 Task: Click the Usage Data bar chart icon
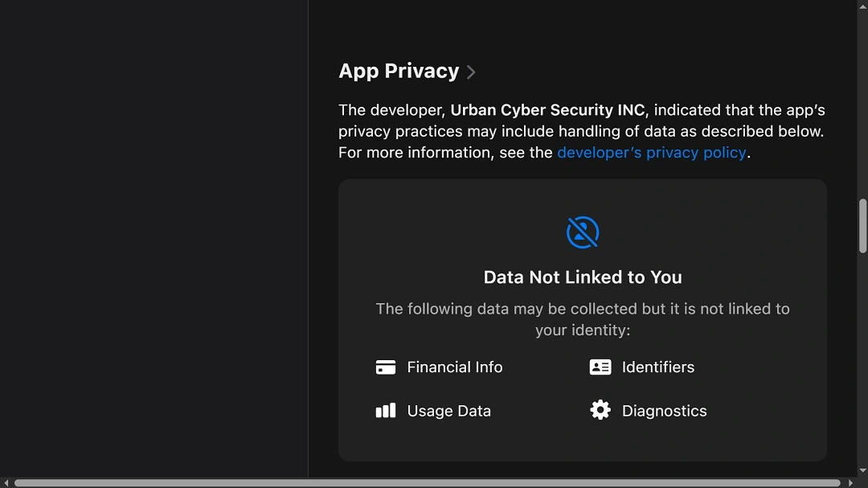(386, 410)
